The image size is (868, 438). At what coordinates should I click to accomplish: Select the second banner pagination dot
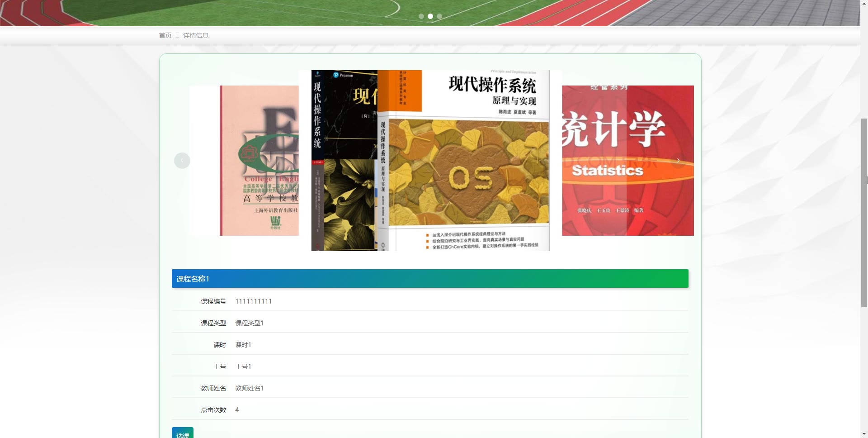[430, 16]
